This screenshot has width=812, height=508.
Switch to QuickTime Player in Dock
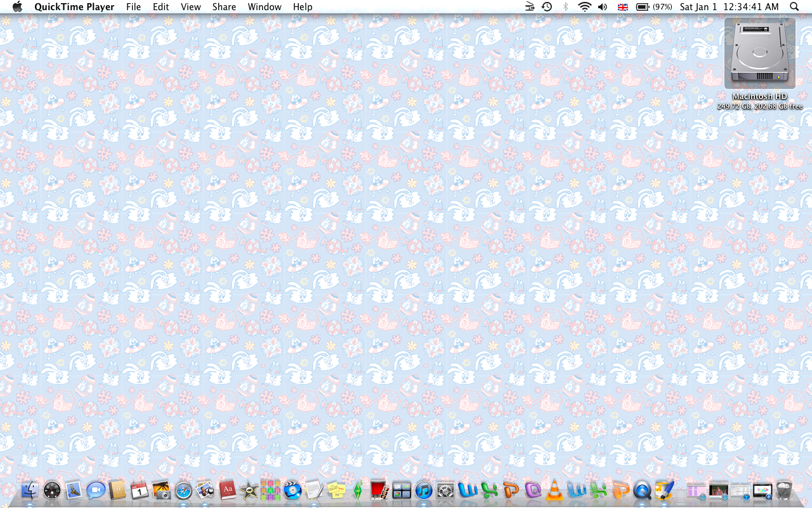click(x=642, y=490)
